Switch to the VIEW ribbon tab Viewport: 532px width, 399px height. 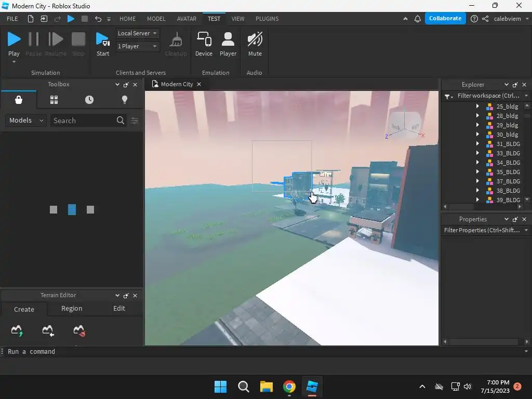click(x=237, y=19)
